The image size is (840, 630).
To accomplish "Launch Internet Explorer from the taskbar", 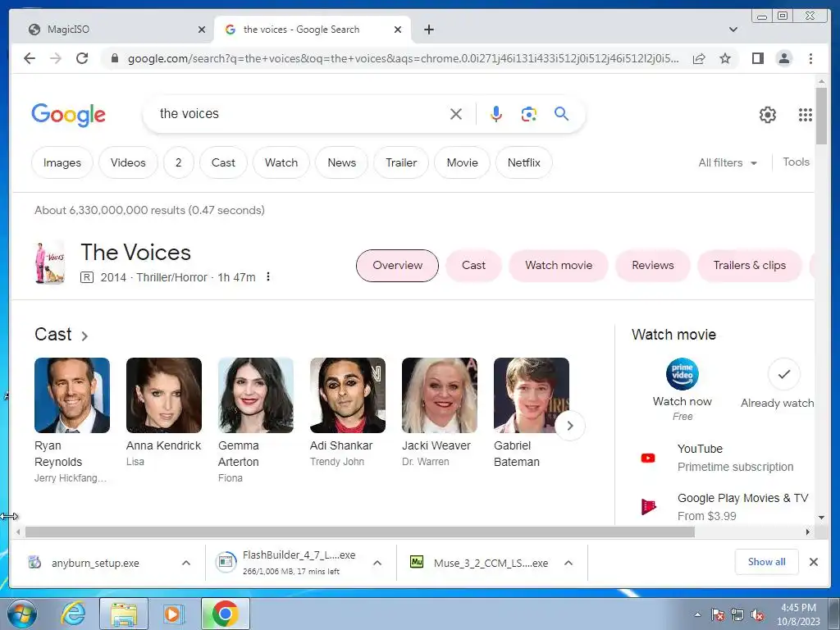I will coord(72,614).
